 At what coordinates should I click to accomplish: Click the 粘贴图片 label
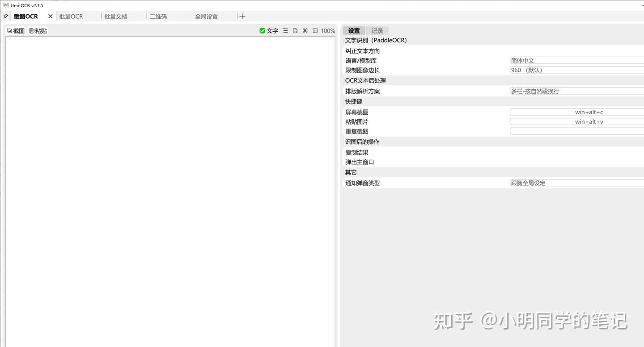(357, 121)
